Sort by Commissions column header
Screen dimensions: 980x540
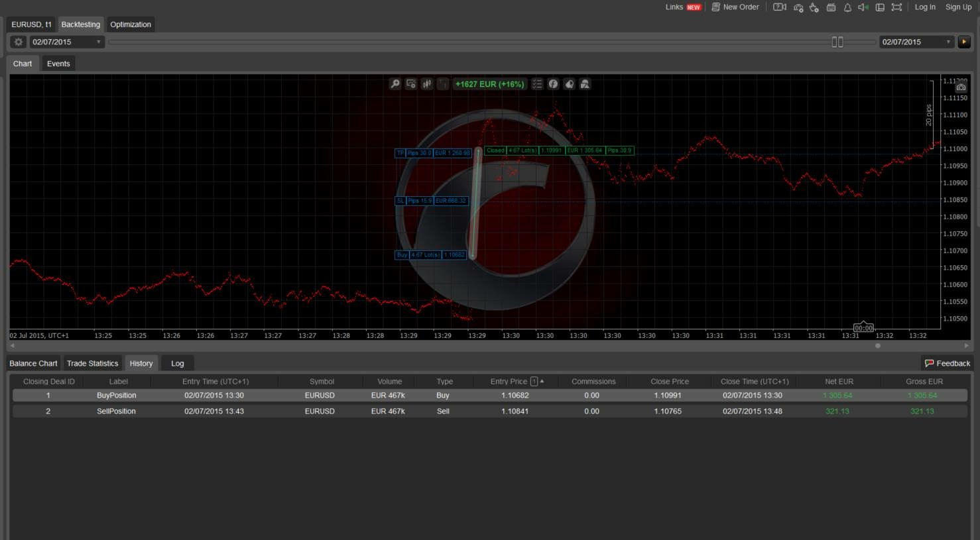593,382
